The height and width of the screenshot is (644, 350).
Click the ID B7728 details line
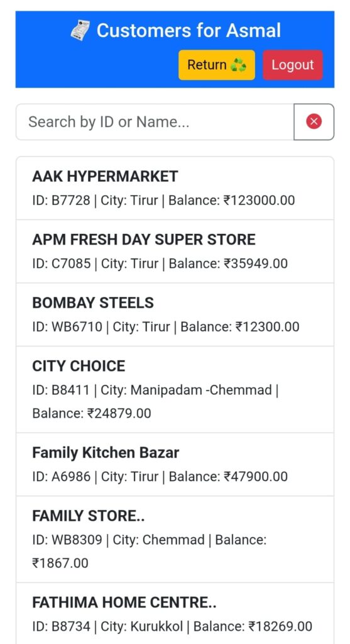point(163,201)
